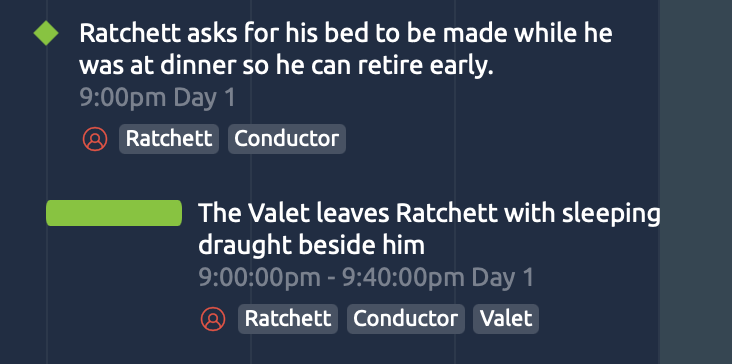
Task: Click the gray side panel at right edge
Action: pyautogui.click(x=696, y=182)
